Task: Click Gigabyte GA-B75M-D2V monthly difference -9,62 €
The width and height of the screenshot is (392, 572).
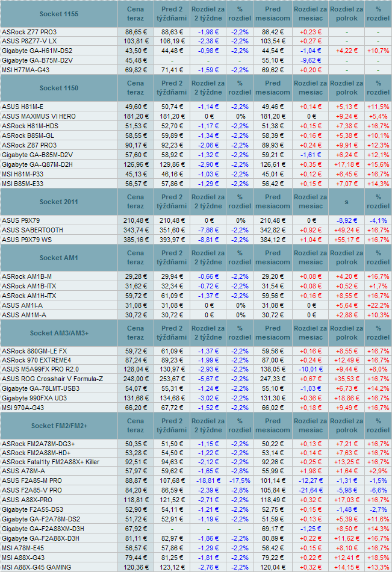Action: coord(311,60)
